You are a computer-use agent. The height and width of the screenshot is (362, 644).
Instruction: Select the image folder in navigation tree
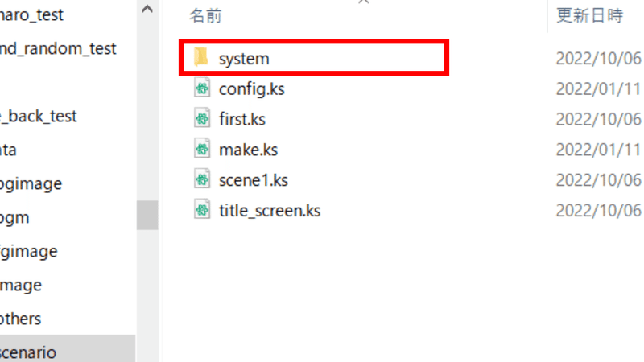[x=22, y=285]
